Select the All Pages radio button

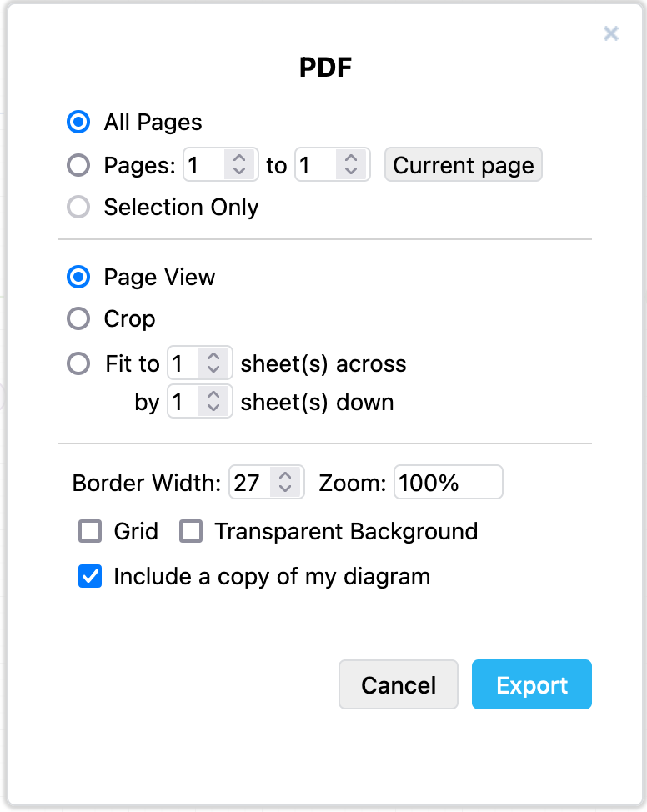pyautogui.click(x=78, y=122)
